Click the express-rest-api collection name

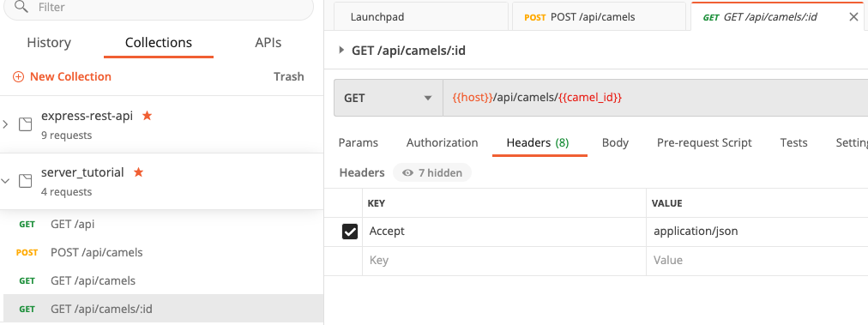pyautogui.click(x=87, y=117)
